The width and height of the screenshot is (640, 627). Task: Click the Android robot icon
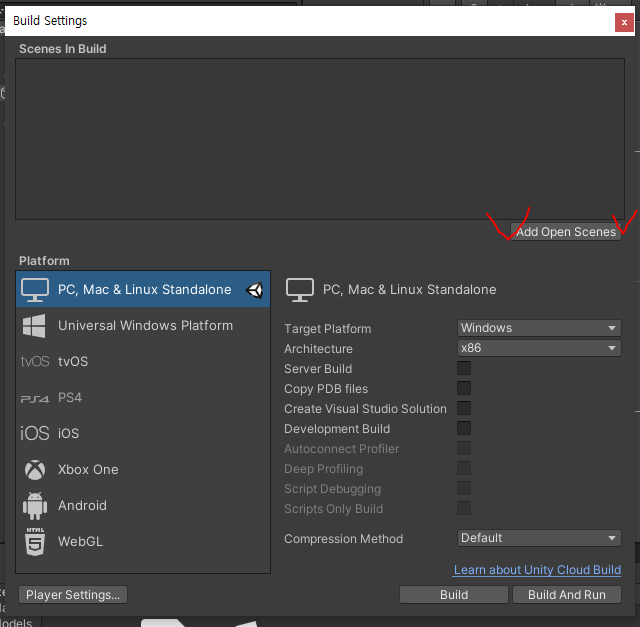point(35,506)
